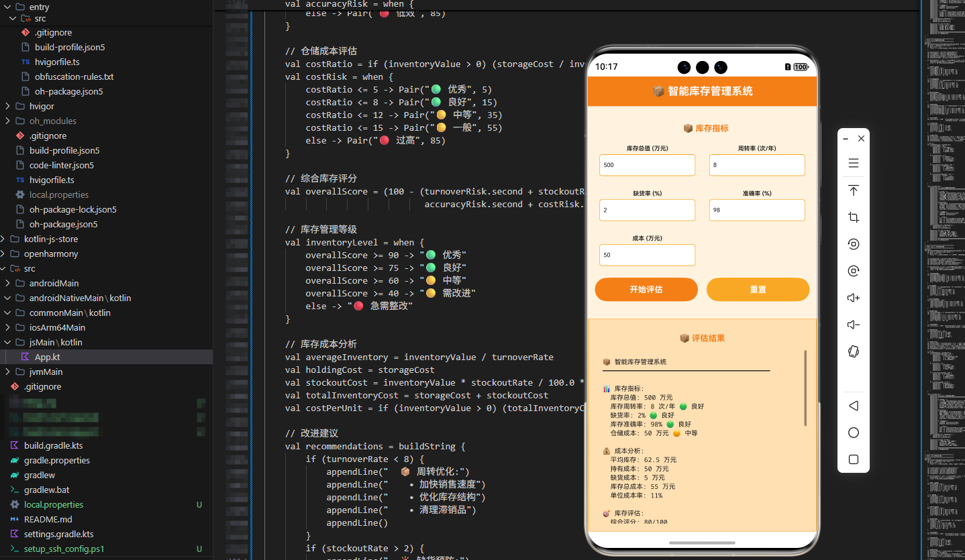The image size is (965, 560).
Task: Rotate emulator screen right icon
Action: [x=854, y=271]
